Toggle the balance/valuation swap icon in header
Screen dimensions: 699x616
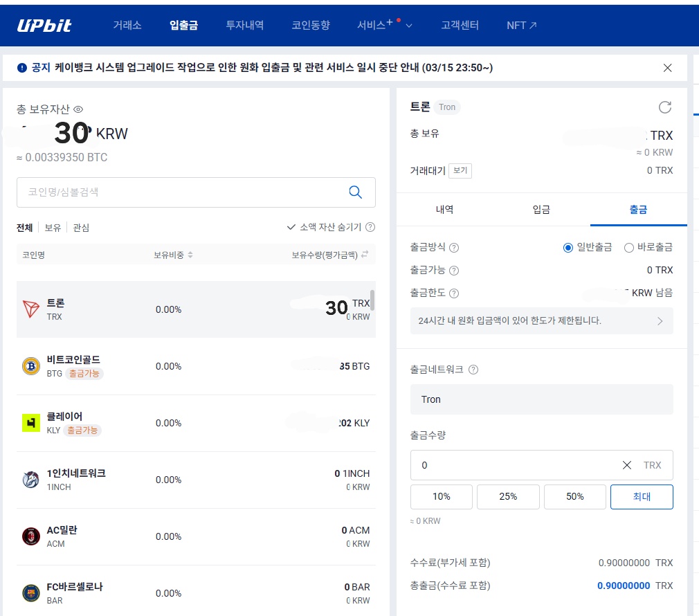point(365,255)
